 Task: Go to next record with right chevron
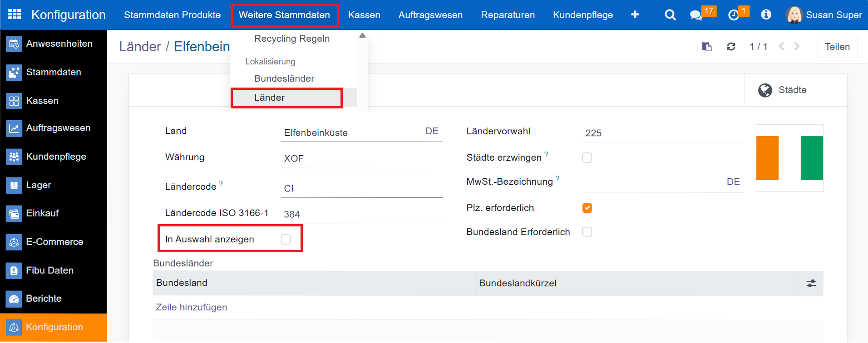pyautogui.click(x=797, y=46)
